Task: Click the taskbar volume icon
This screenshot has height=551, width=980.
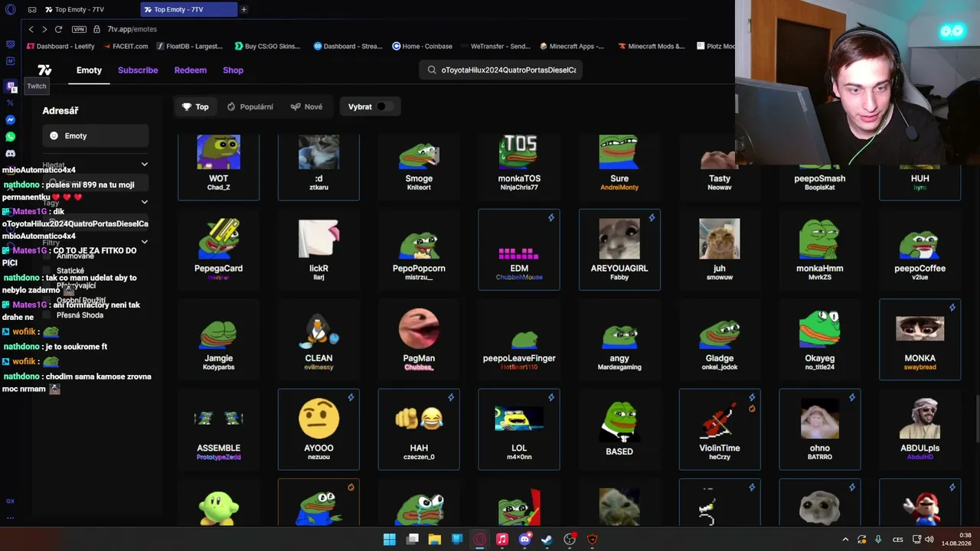Action: 929,540
